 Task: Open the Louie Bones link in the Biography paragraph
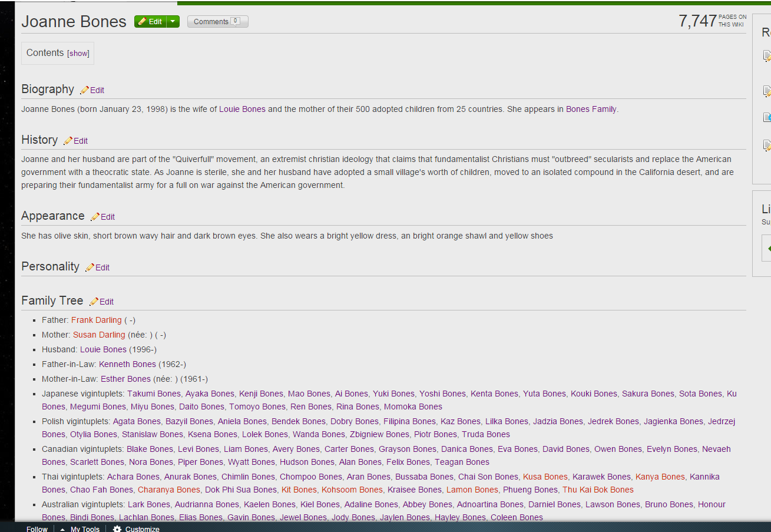(x=243, y=109)
